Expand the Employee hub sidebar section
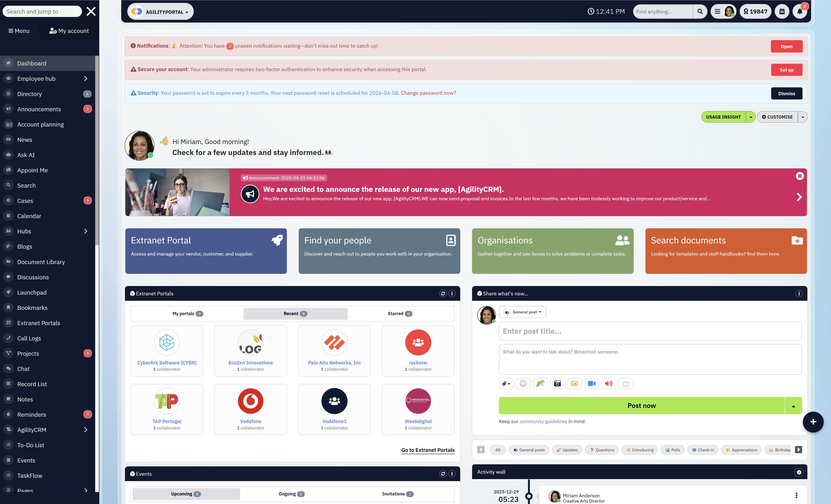Screen dimensions: 831x504 tap(85, 78)
